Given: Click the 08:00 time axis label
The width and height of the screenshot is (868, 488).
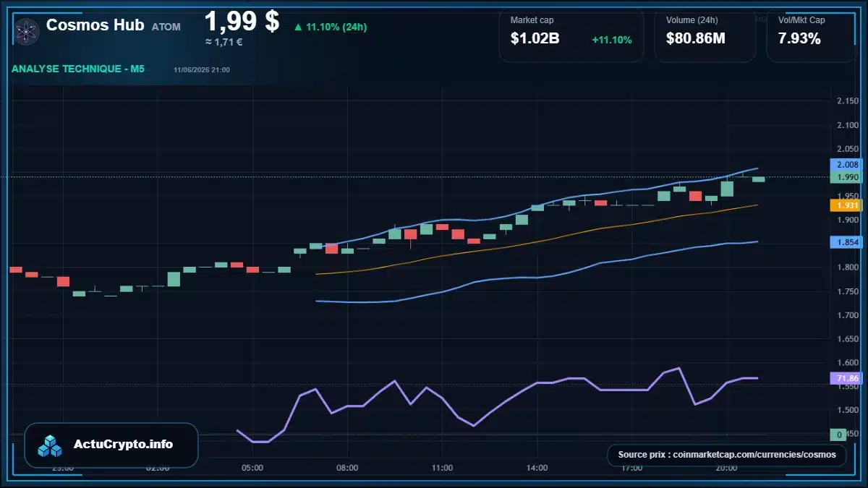Looking at the screenshot, I should pyautogui.click(x=347, y=468).
